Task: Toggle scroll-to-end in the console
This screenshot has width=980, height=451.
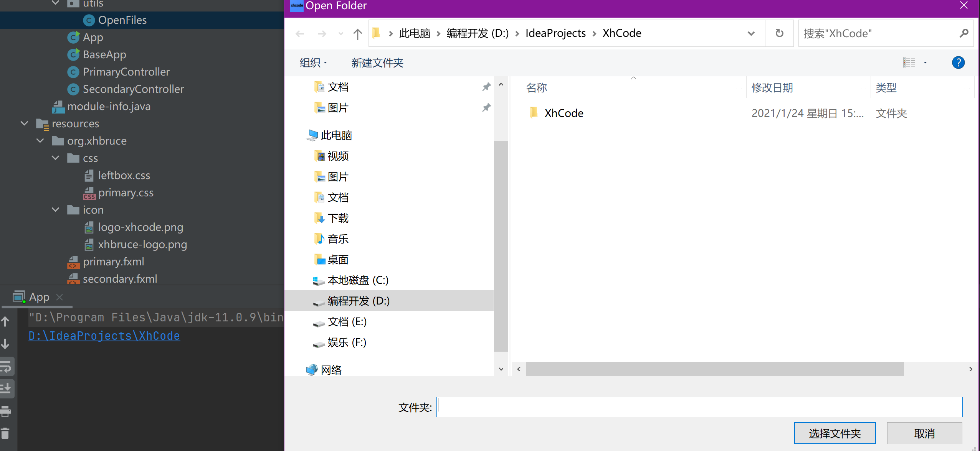Action: (x=7, y=388)
